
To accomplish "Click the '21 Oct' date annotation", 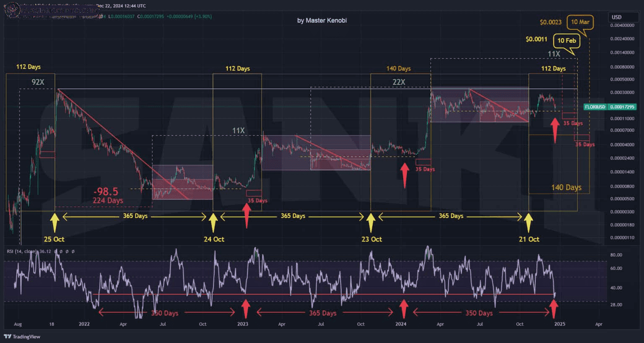I will coord(529,239).
